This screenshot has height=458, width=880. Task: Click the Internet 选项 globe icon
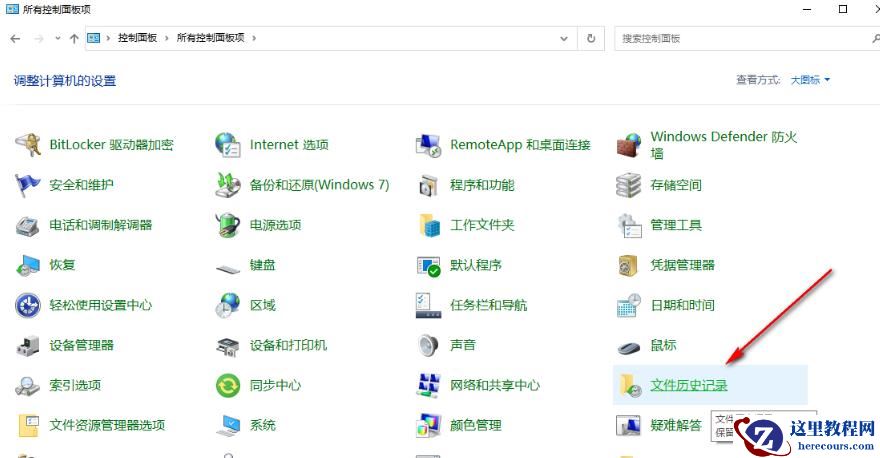point(228,145)
